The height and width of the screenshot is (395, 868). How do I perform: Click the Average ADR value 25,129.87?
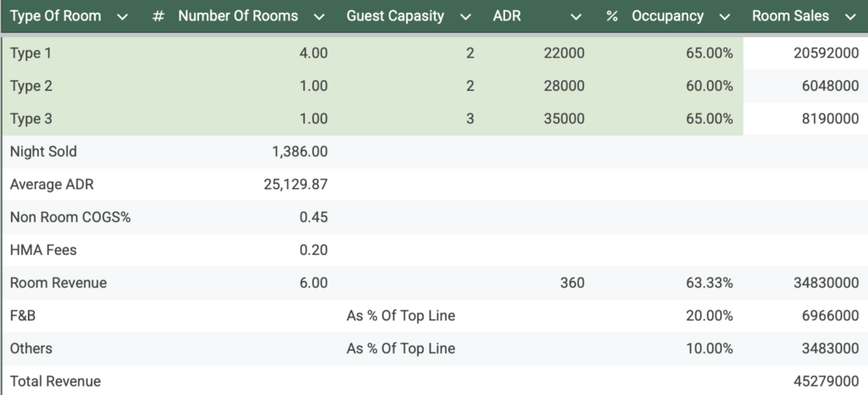(295, 184)
